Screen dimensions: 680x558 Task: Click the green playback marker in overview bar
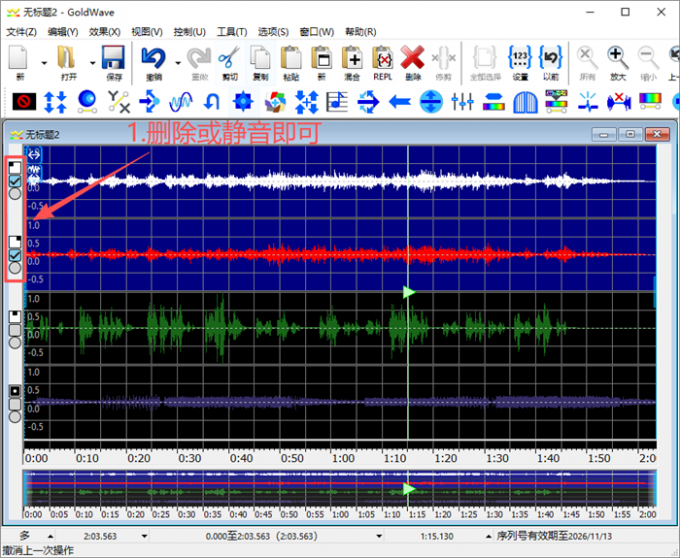point(409,489)
